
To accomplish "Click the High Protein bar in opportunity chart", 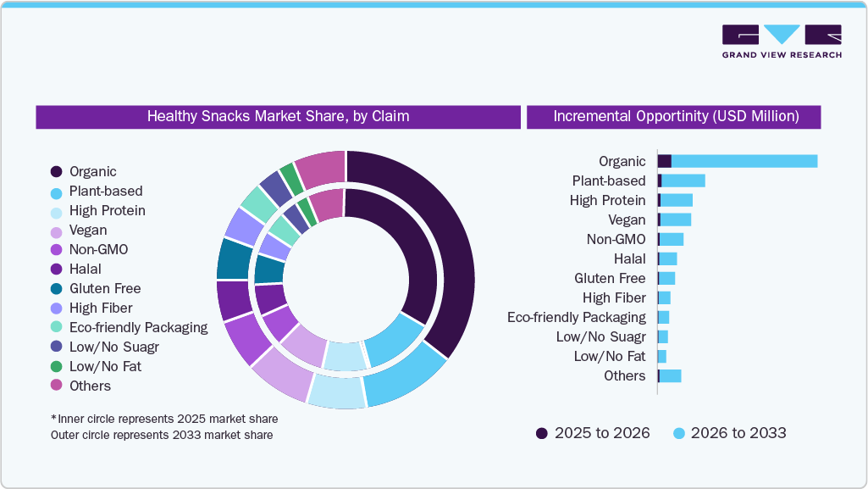I will point(676,200).
